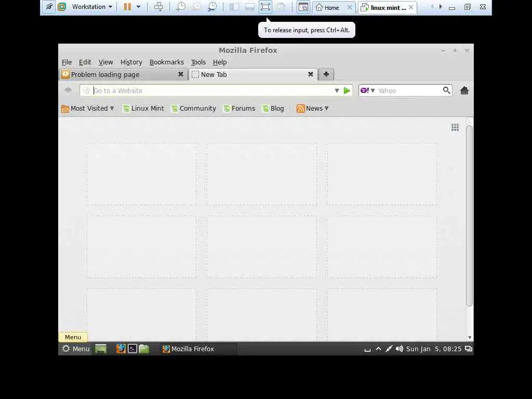Click the display tray icon beside clock
This screenshot has height=399, width=532.
point(469,349)
